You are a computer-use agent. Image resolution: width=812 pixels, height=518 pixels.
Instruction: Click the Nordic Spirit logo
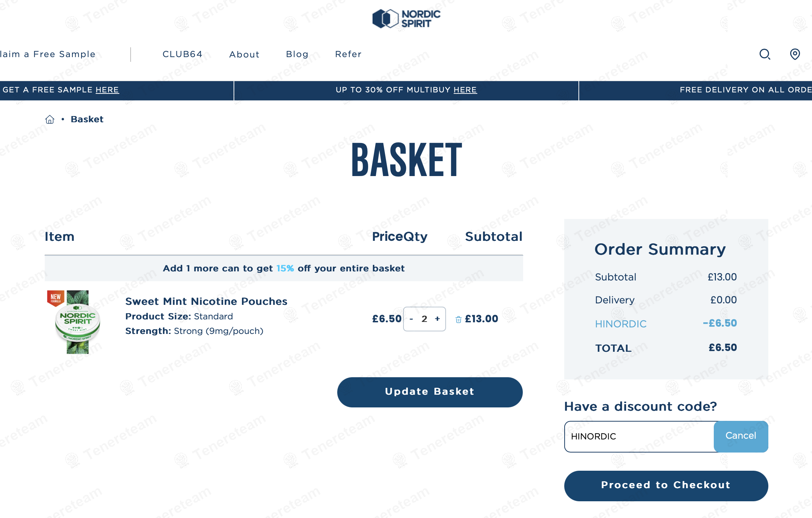click(406, 19)
